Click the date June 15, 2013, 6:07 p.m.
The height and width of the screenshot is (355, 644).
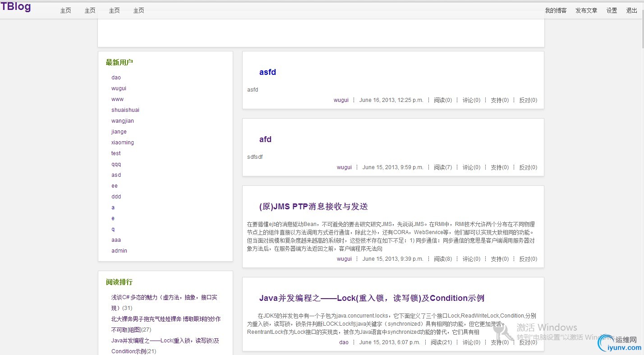coord(390,342)
